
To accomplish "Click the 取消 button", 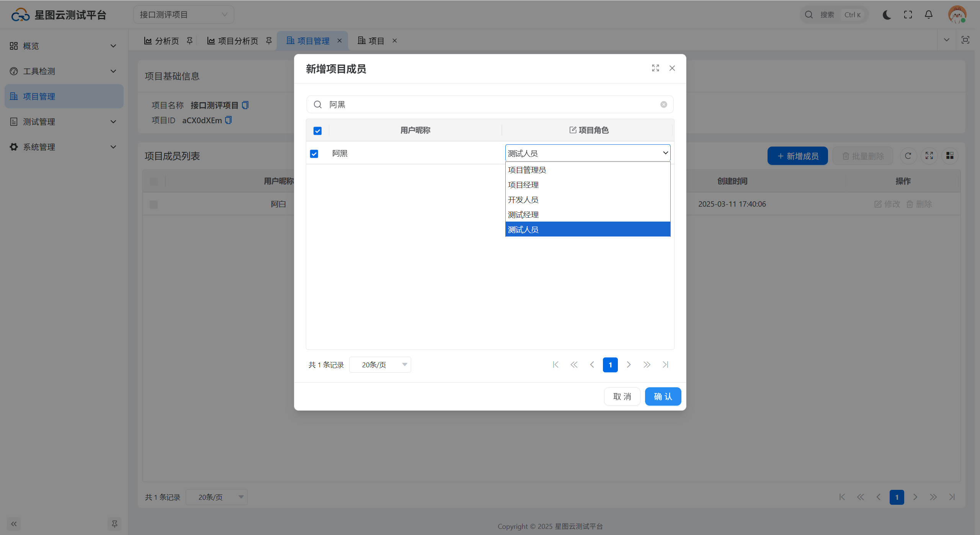I will [622, 396].
